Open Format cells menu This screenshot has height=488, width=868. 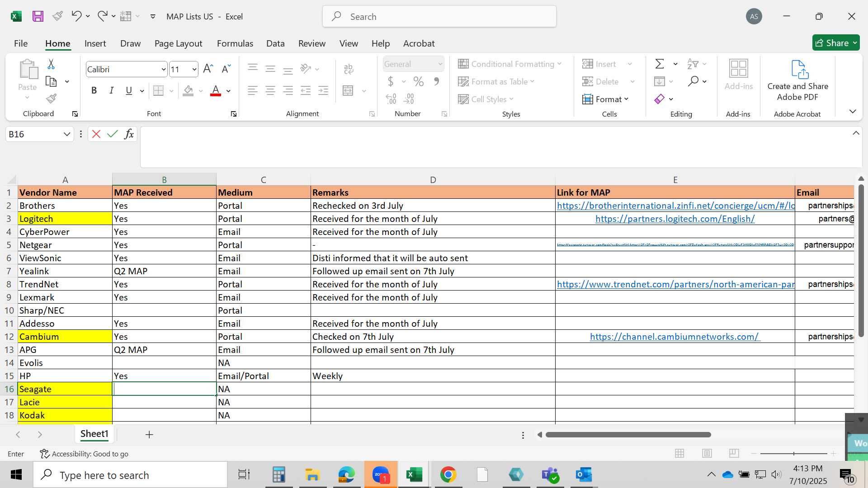coord(606,99)
